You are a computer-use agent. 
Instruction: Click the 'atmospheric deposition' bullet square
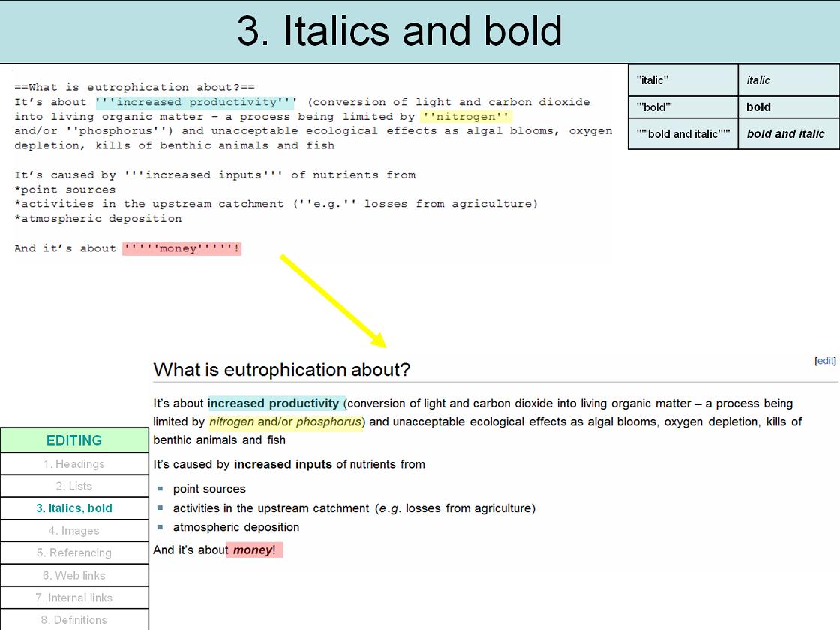coord(160,527)
